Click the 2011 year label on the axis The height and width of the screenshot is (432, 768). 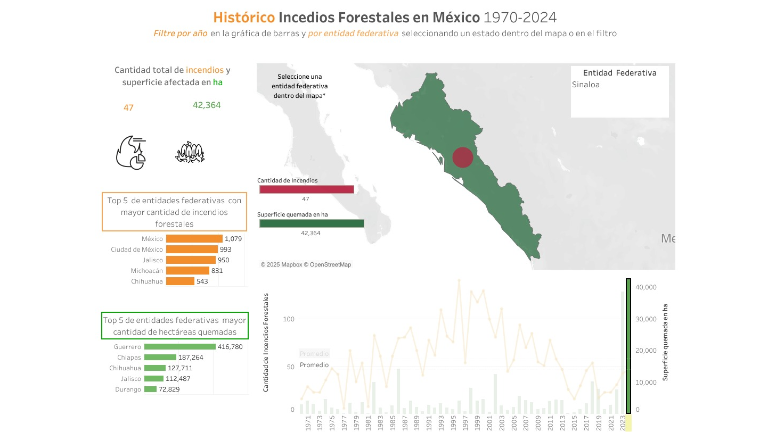(550, 423)
